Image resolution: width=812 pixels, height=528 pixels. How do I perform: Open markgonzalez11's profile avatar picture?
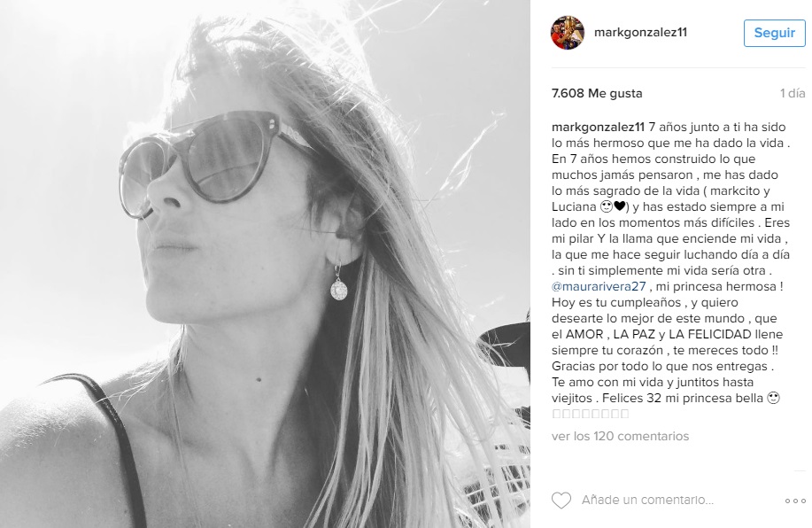point(567,33)
